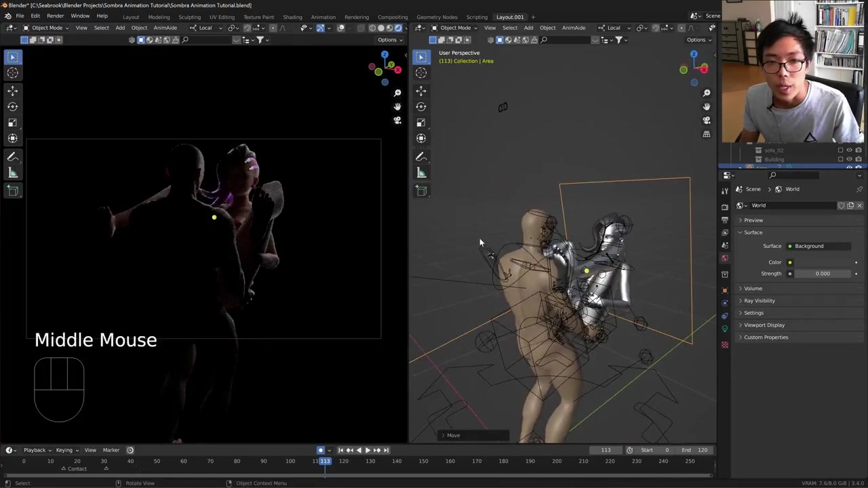
Task: Open the Object Mode dropdown in left viewport
Action: coord(46,28)
